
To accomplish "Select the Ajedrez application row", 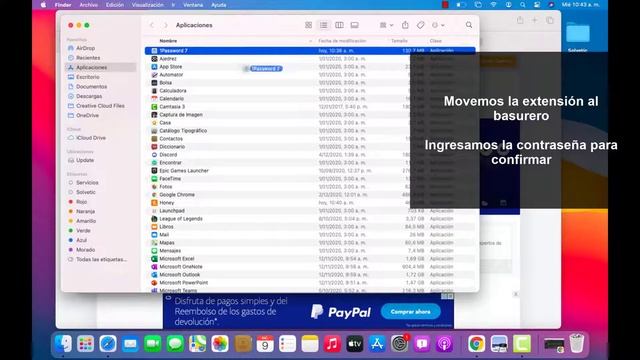I will (310, 59).
